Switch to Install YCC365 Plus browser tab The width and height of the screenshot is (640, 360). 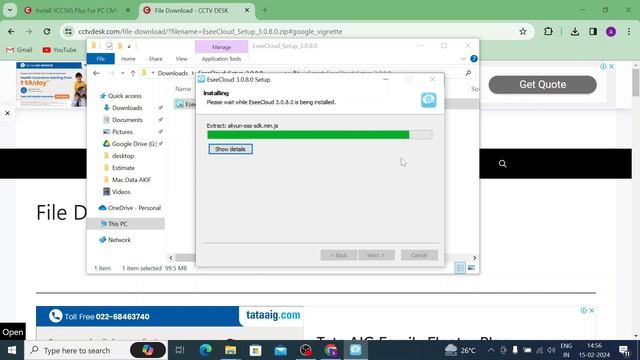tap(76, 11)
